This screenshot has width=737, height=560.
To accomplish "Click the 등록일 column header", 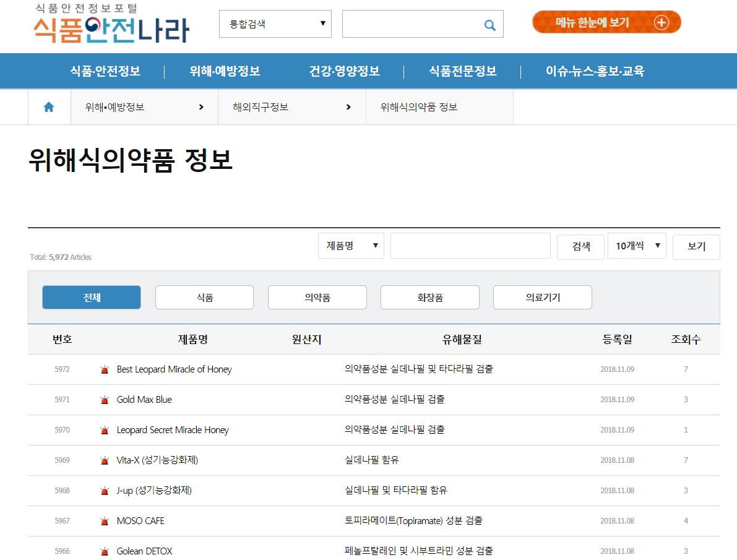I will click(x=618, y=340).
